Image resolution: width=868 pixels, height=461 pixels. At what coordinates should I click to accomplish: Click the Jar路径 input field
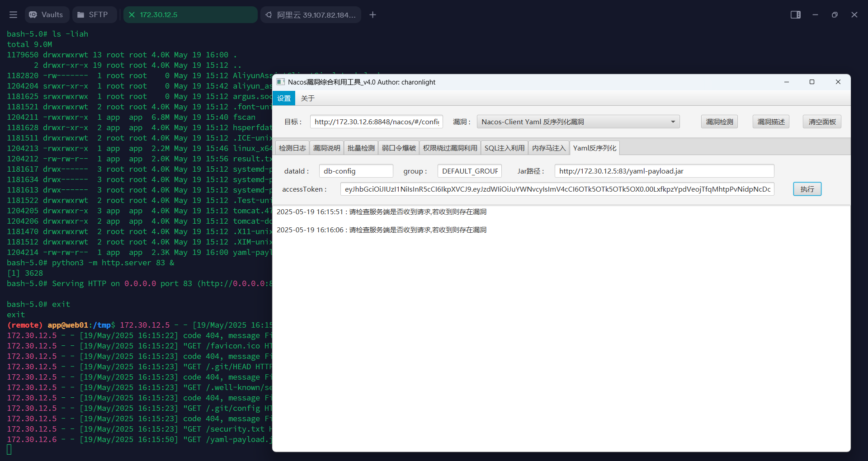[x=665, y=171]
